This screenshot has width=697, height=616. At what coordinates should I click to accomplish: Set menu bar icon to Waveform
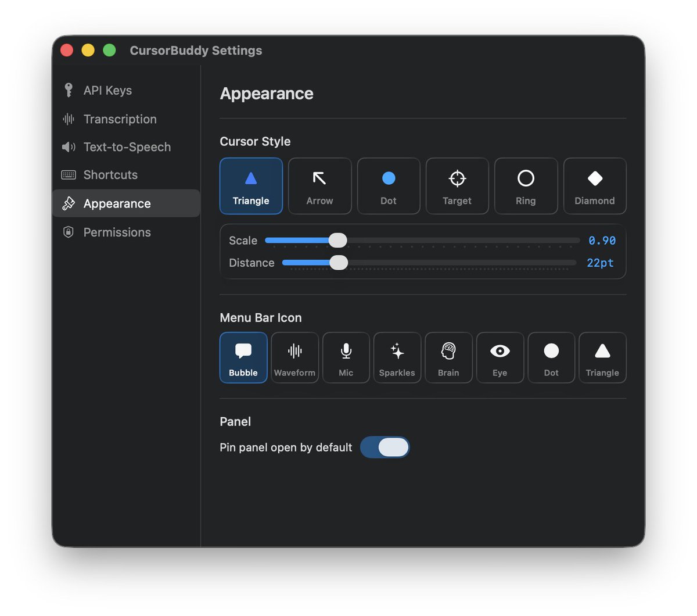(294, 357)
